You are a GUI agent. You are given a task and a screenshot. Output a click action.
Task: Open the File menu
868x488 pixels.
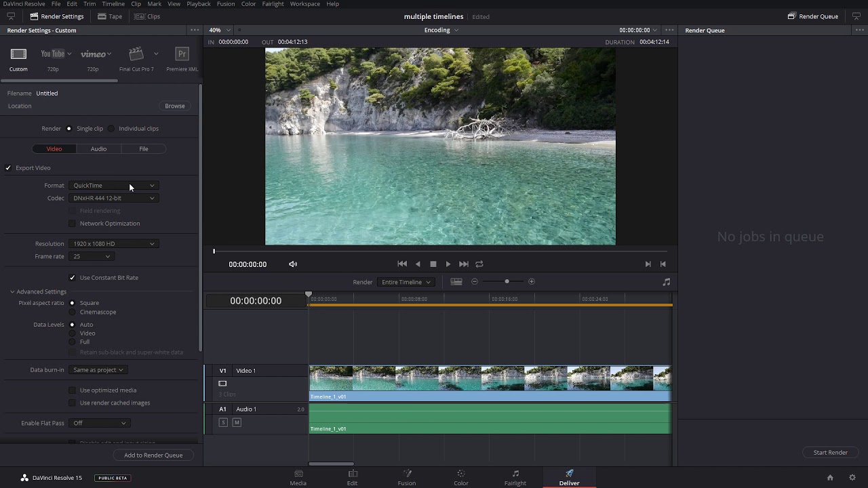56,4
